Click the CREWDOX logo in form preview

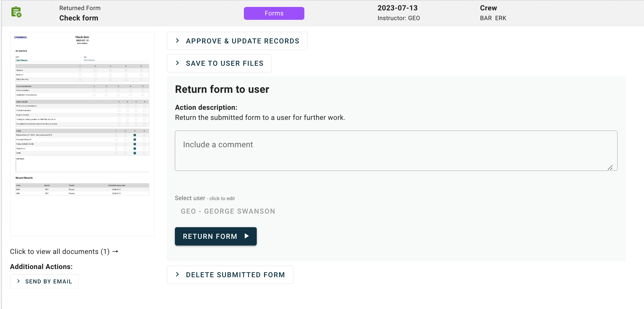pyautogui.click(x=21, y=37)
